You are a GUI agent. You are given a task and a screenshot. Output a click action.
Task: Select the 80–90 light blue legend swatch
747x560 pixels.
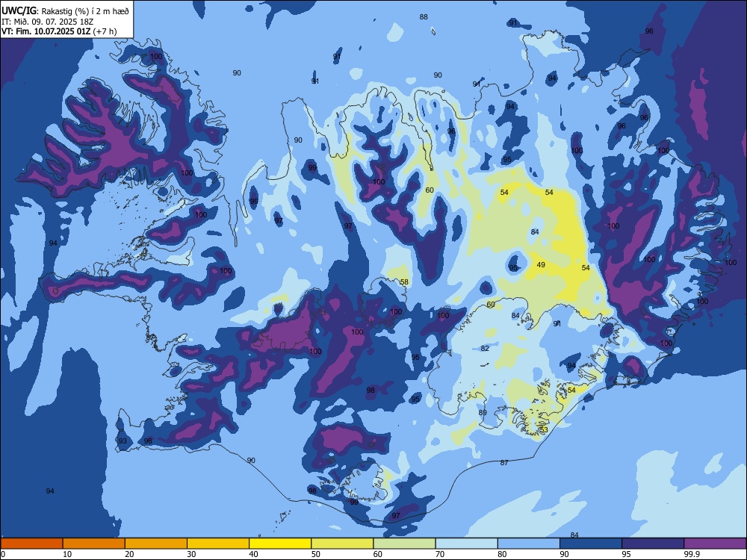529,544
